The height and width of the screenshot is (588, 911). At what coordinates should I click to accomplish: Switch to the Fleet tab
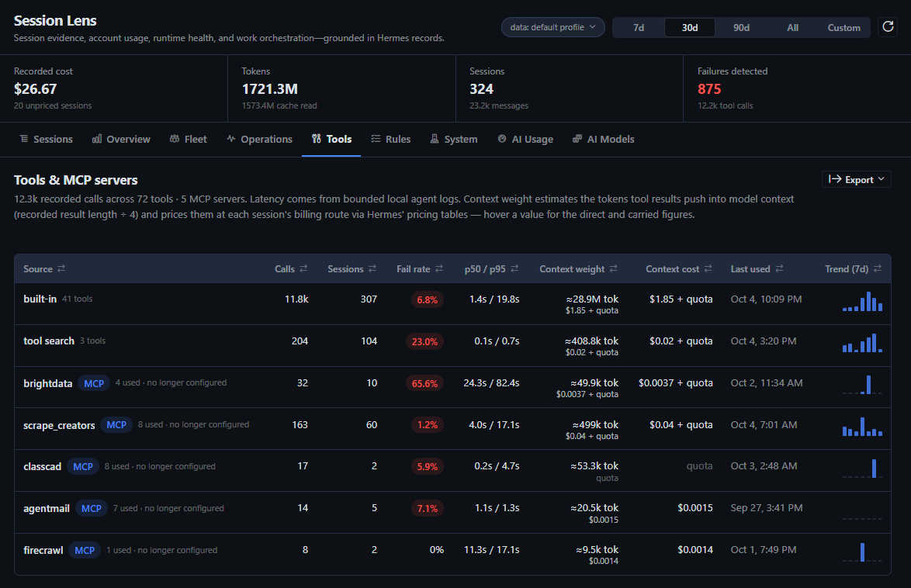(189, 139)
